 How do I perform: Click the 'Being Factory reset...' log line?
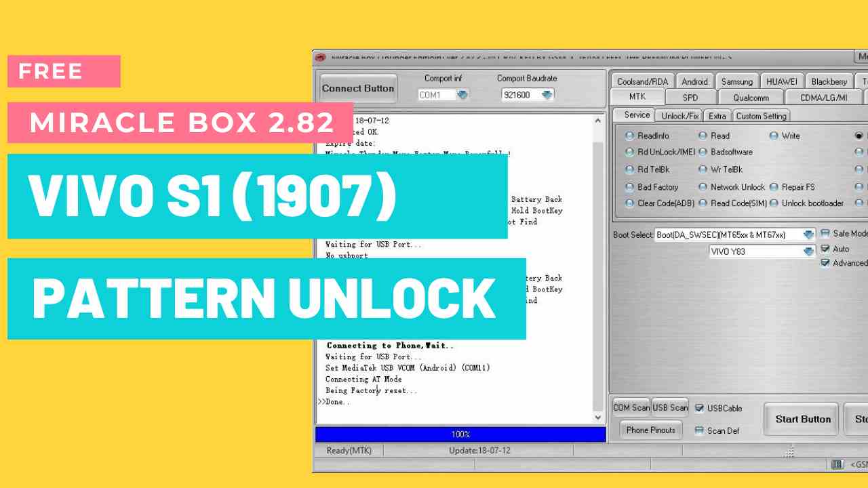[x=372, y=390]
